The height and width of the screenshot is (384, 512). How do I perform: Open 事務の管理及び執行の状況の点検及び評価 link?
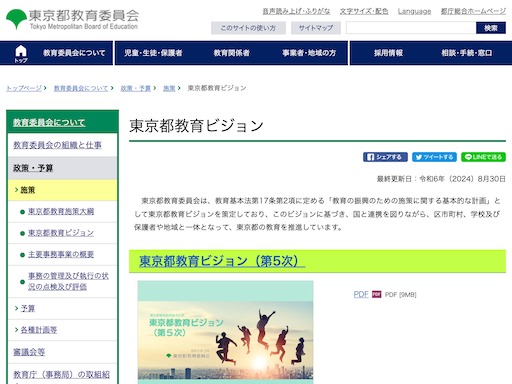pyautogui.click(x=68, y=281)
